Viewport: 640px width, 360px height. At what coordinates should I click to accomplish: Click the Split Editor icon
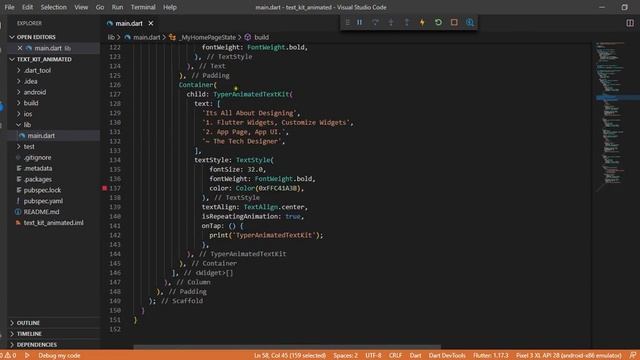point(630,23)
